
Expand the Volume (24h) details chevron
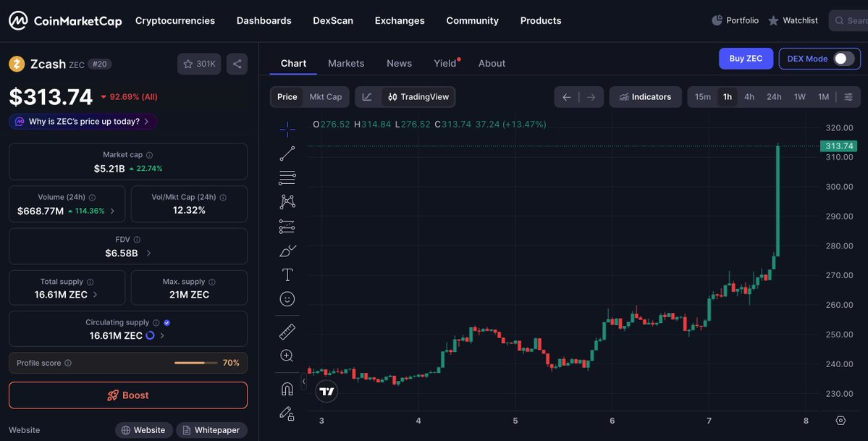[112, 211]
